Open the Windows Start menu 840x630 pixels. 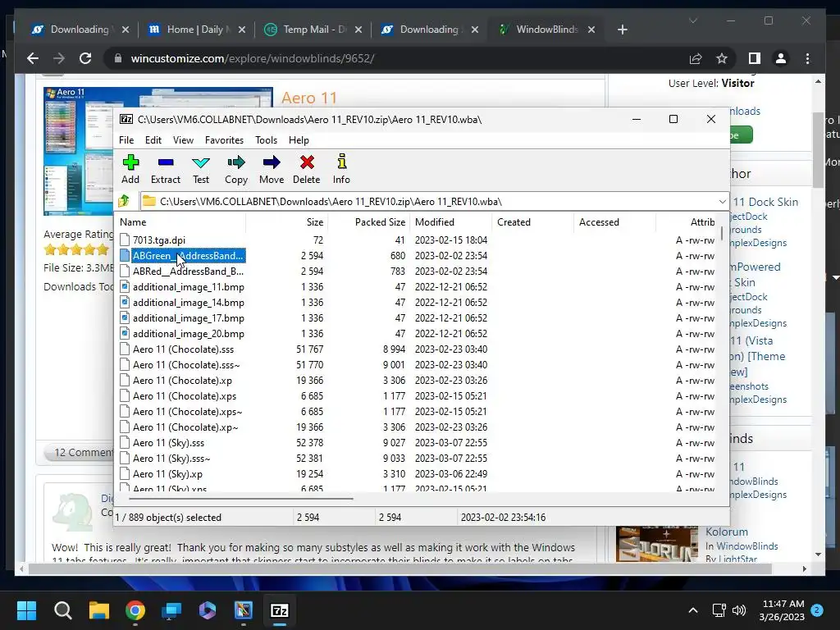(x=26, y=610)
